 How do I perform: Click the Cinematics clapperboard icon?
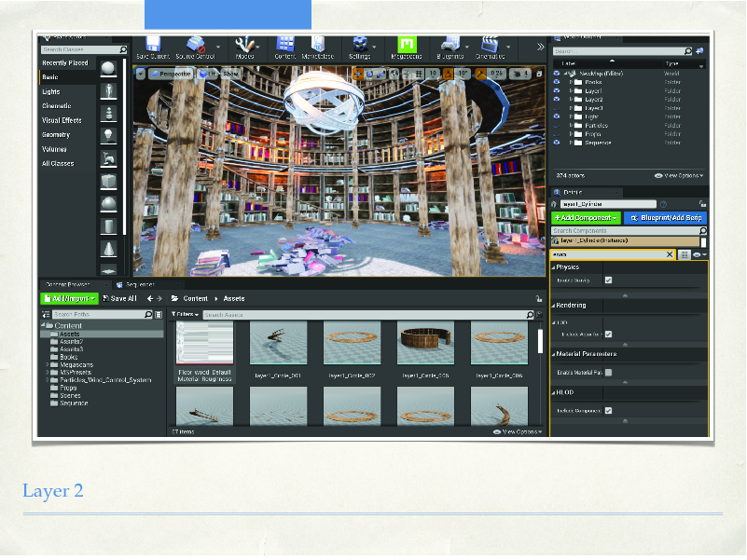(x=490, y=46)
